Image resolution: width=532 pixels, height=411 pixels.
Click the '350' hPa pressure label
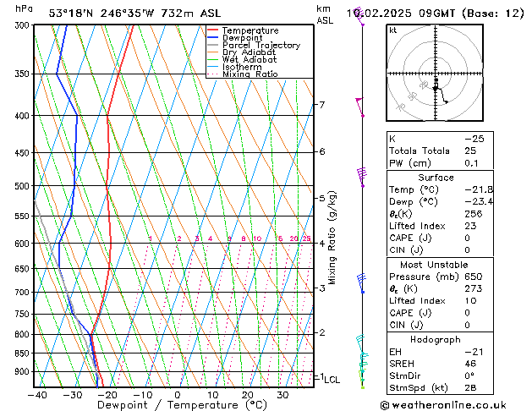[24, 74]
